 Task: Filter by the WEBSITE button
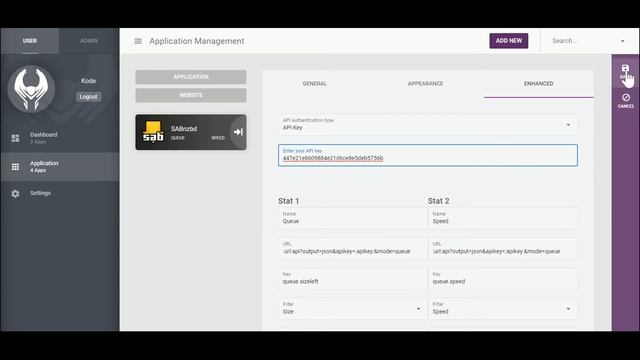click(191, 95)
